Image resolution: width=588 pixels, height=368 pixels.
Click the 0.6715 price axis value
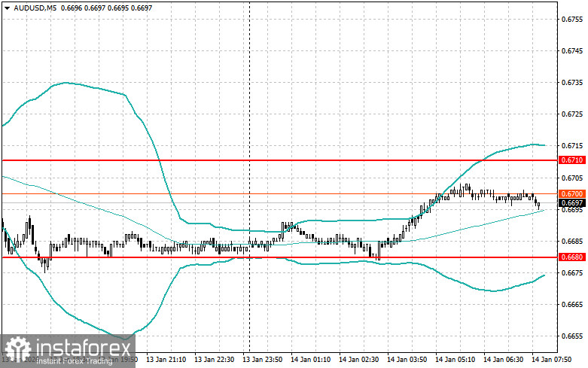point(572,145)
